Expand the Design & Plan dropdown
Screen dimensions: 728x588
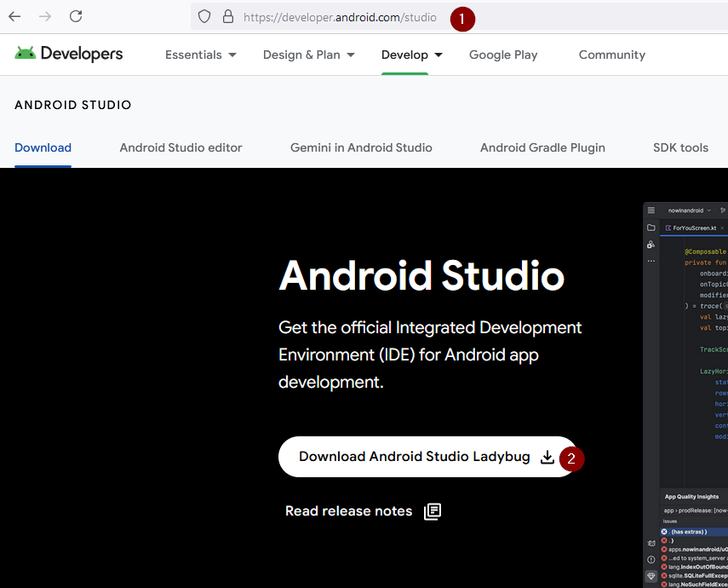coord(309,55)
